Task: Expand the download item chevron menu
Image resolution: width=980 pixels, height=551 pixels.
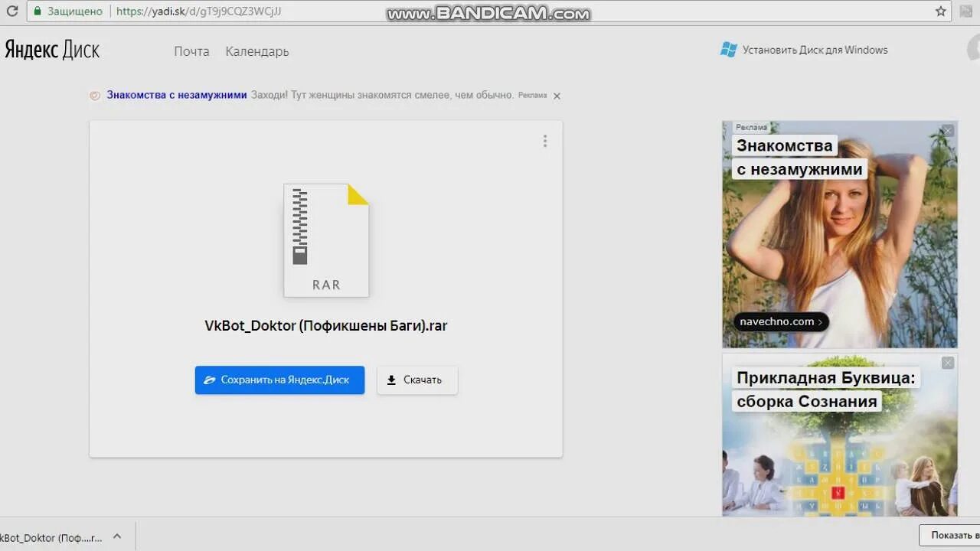Action: [x=117, y=536]
